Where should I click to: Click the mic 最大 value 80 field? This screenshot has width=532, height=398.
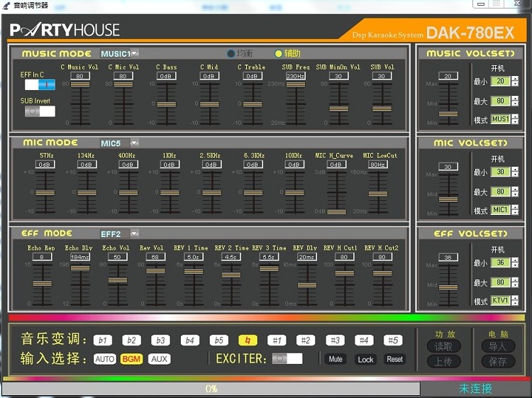[x=500, y=192]
